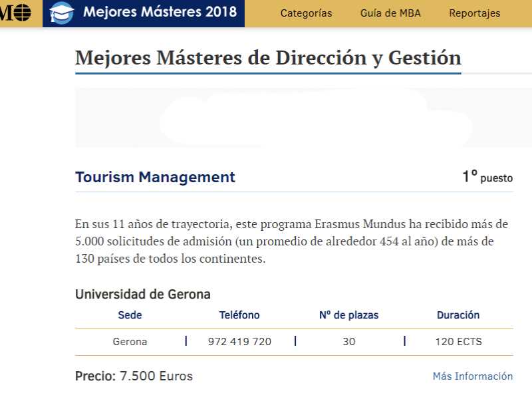Click the Teléfono column header
This screenshot has height=399, width=532.
239,315
